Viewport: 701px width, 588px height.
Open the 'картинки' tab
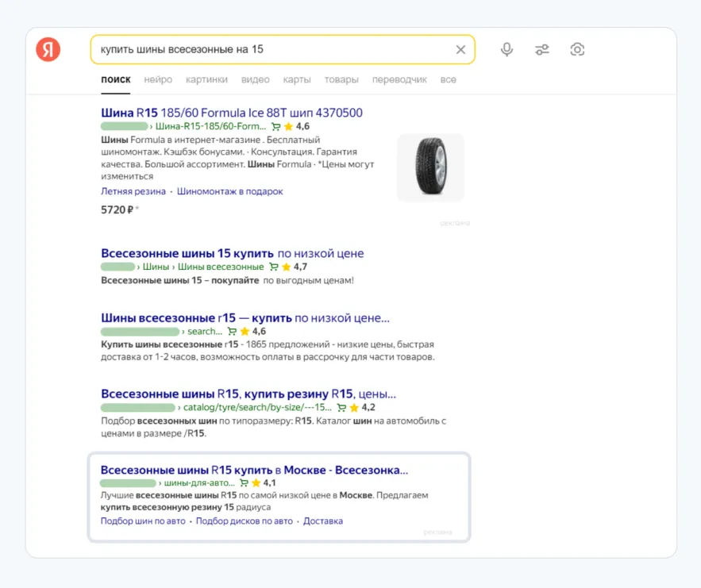tap(206, 79)
